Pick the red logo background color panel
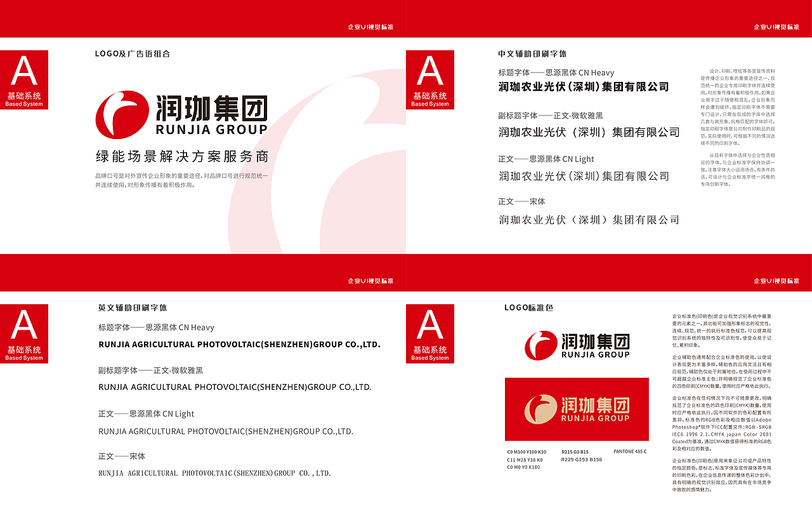Image resolution: width=812 pixels, height=508 pixels. tap(577, 410)
